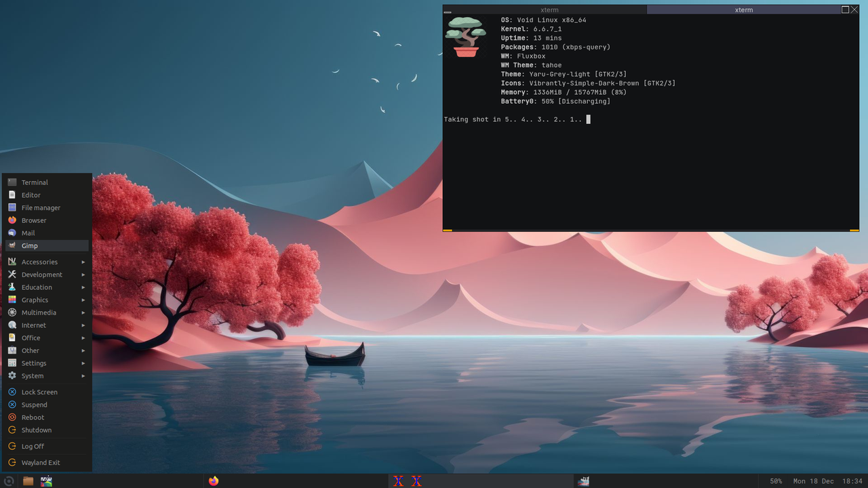Launch Gimp from the highlighted entry
868x488 pixels.
coord(47,245)
